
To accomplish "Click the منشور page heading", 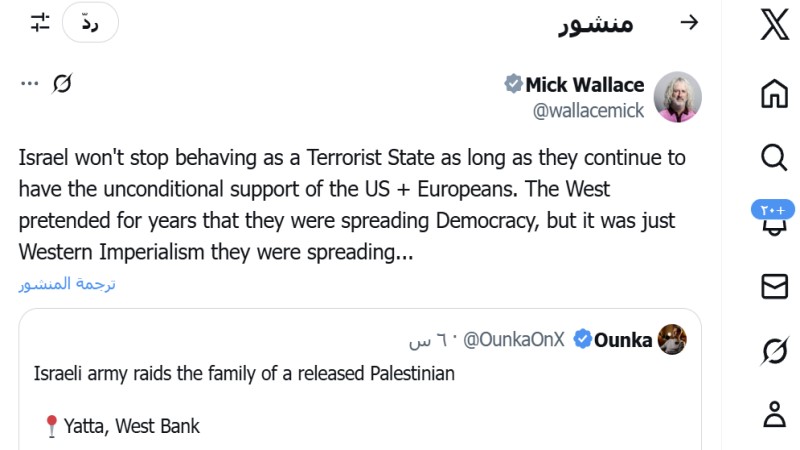I will pyautogui.click(x=596, y=23).
